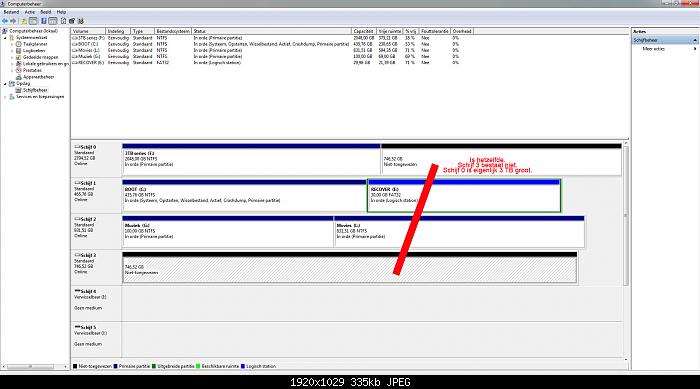Open Apparaatbeheer in the tree

pos(38,77)
